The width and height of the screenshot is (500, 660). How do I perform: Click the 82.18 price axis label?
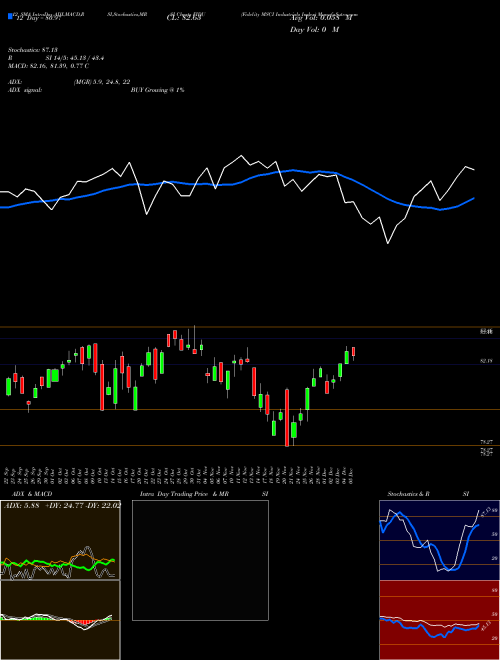(x=486, y=361)
